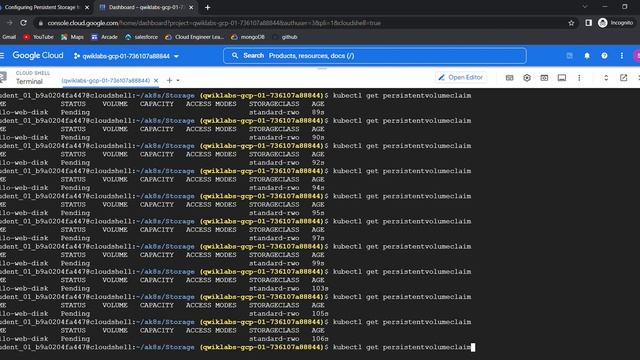This screenshot has width=640, height=360.
Task: Expand the dropdown arrow beside new terminal plus
Action: click(x=178, y=81)
